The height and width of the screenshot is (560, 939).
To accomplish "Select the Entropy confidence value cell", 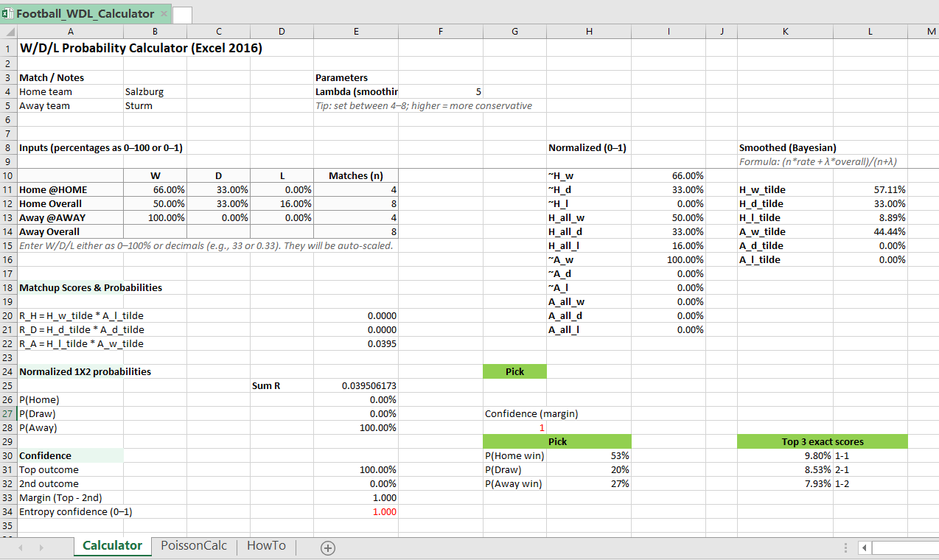I will (x=356, y=511).
